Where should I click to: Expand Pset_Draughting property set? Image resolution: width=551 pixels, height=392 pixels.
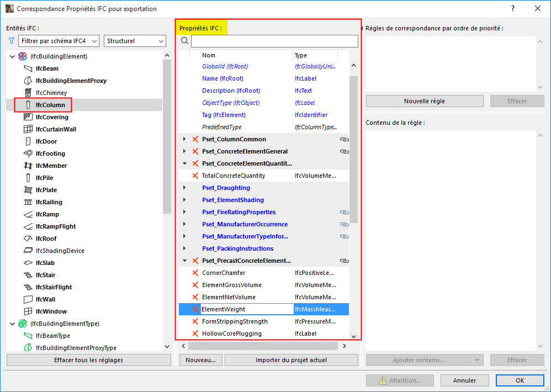coord(184,188)
